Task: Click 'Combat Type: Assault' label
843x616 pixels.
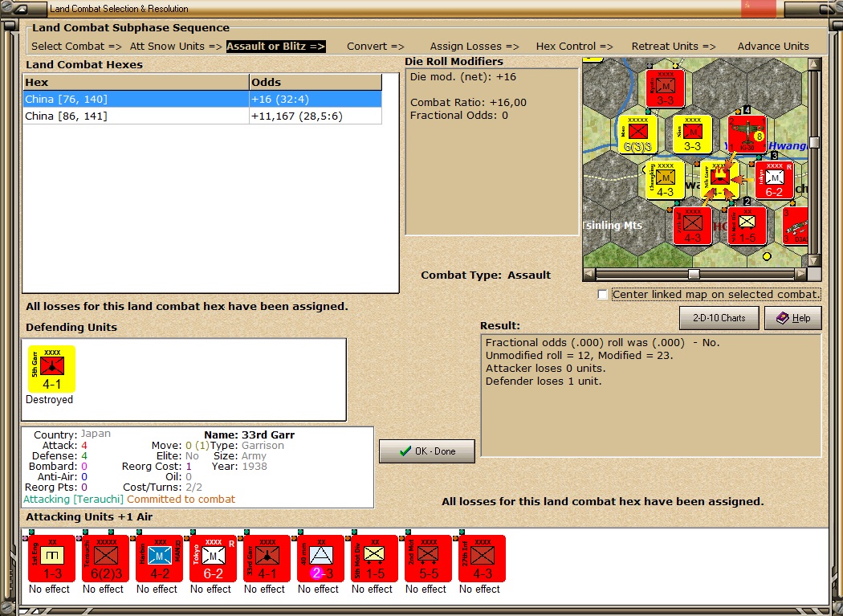Action: coord(486,275)
